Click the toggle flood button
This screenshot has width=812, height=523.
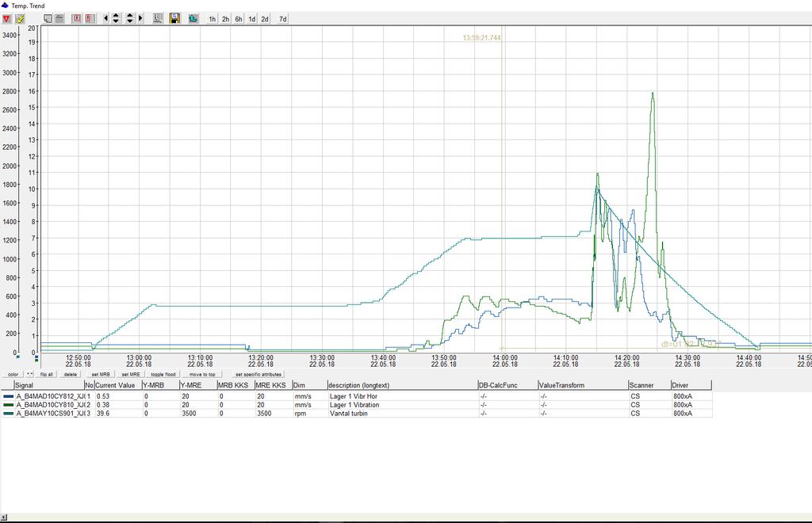click(x=163, y=374)
